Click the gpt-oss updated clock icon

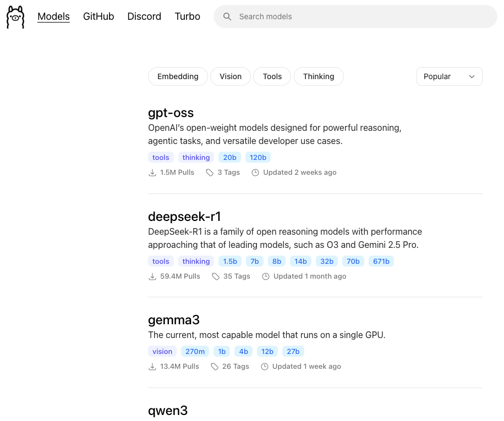pos(255,173)
